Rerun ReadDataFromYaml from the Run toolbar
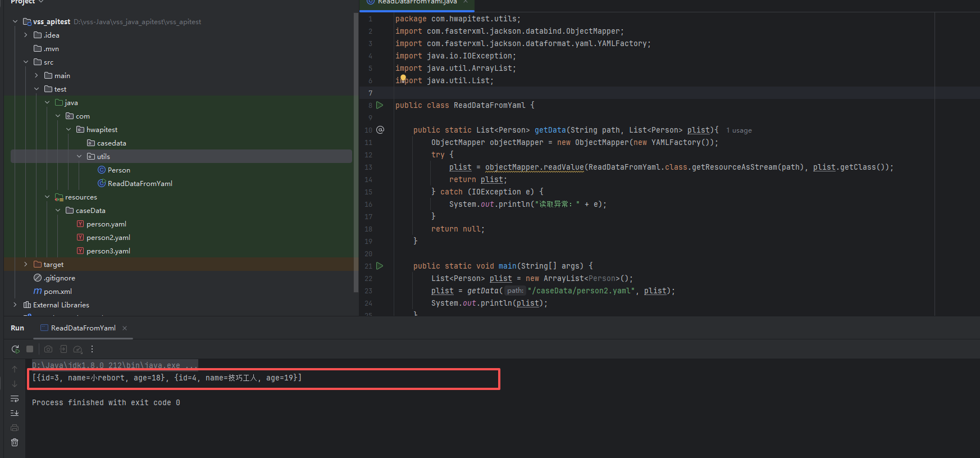The width and height of the screenshot is (980, 458). click(x=15, y=349)
